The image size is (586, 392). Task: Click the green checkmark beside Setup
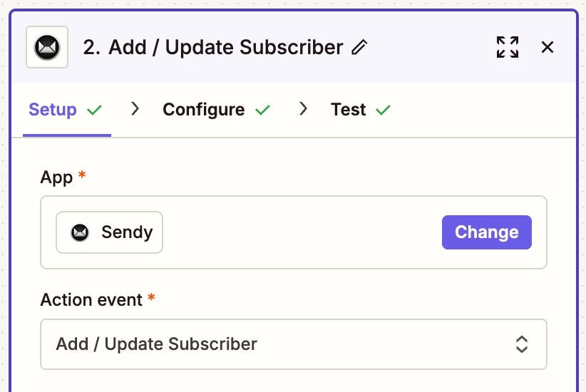(x=94, y=110)
